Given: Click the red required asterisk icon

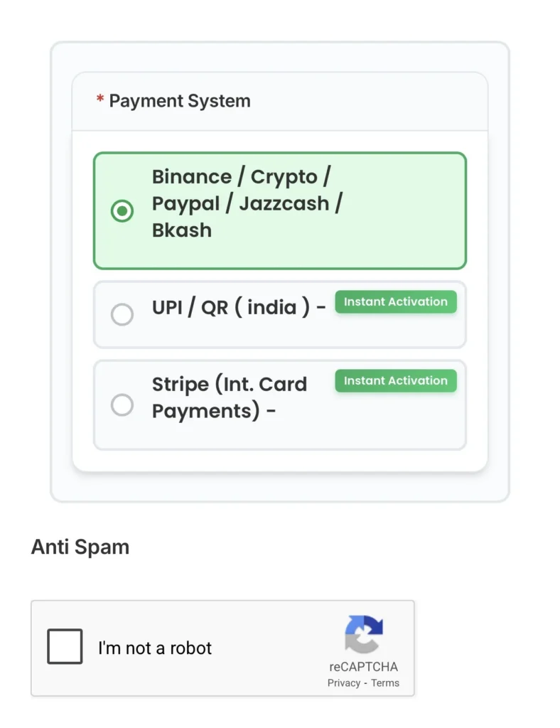Looking at the screenshot, I should coord(100,100).
